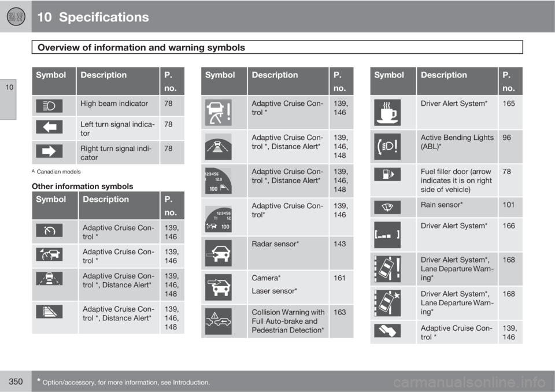Image resolution: width=555 pixels, height=392 pixels.
Task: Click page number 163 for Collision Warning
Action: 339,312
